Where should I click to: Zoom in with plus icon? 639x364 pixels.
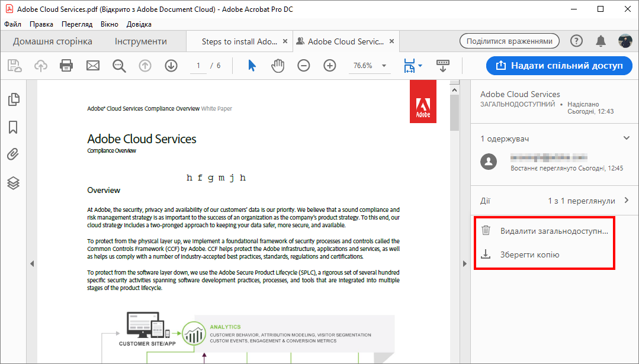click(330, 66)
